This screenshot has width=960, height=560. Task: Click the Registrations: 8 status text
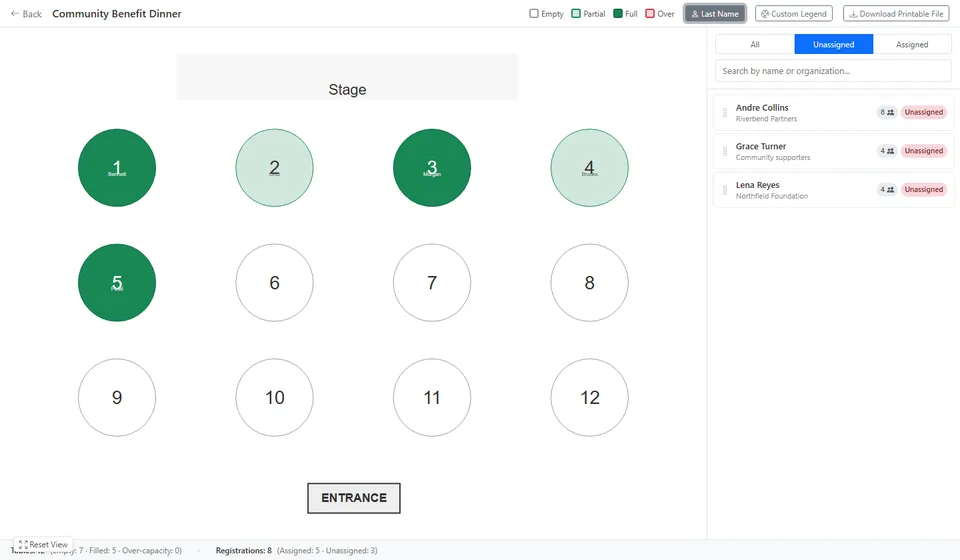244,551
